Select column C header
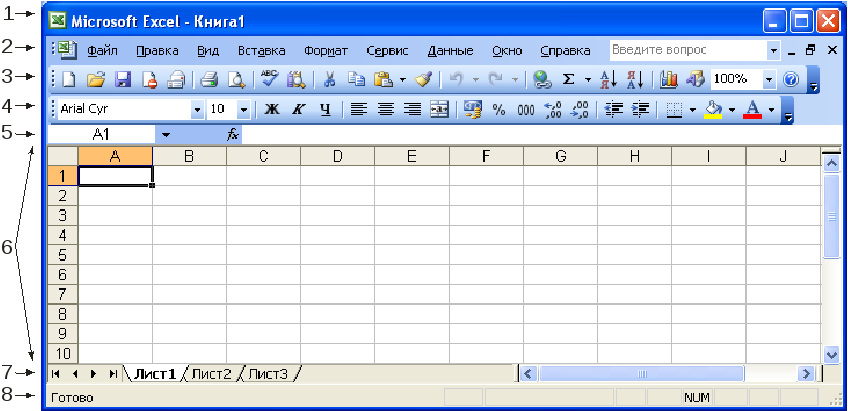 point(263,156)
